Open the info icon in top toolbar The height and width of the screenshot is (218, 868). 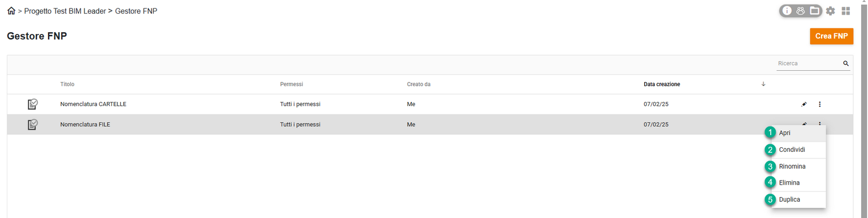[787, 11]
